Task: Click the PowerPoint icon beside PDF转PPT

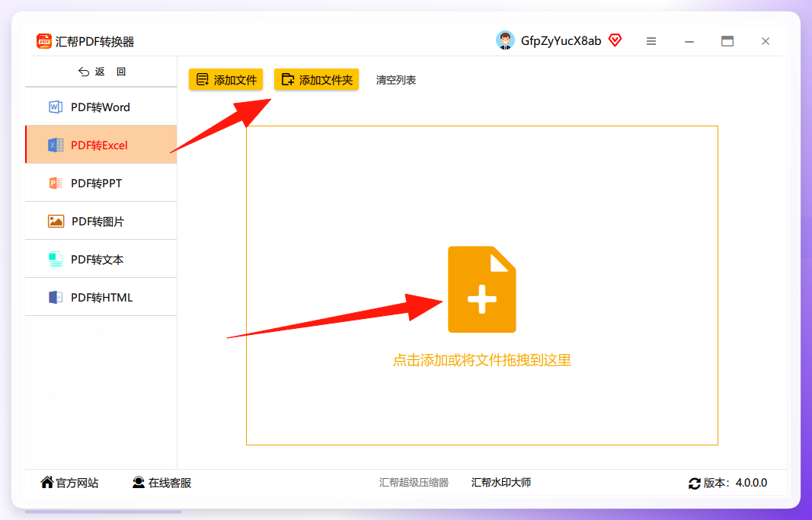Action: click(56, 183)
